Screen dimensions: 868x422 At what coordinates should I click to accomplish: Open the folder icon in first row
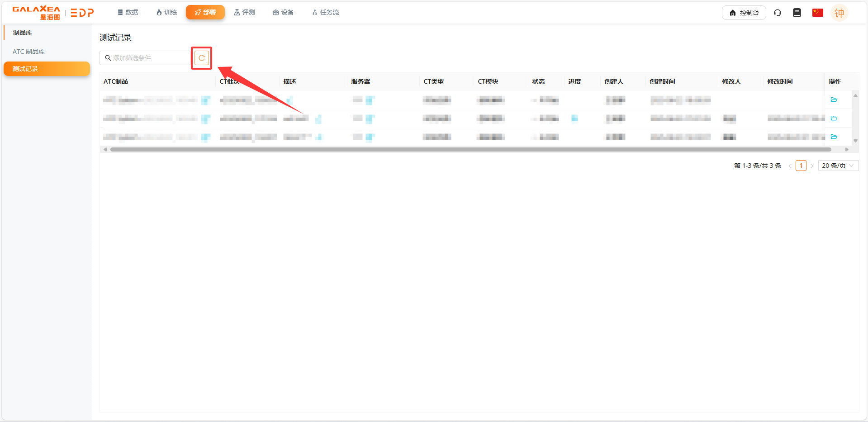(x=834, y=100)
